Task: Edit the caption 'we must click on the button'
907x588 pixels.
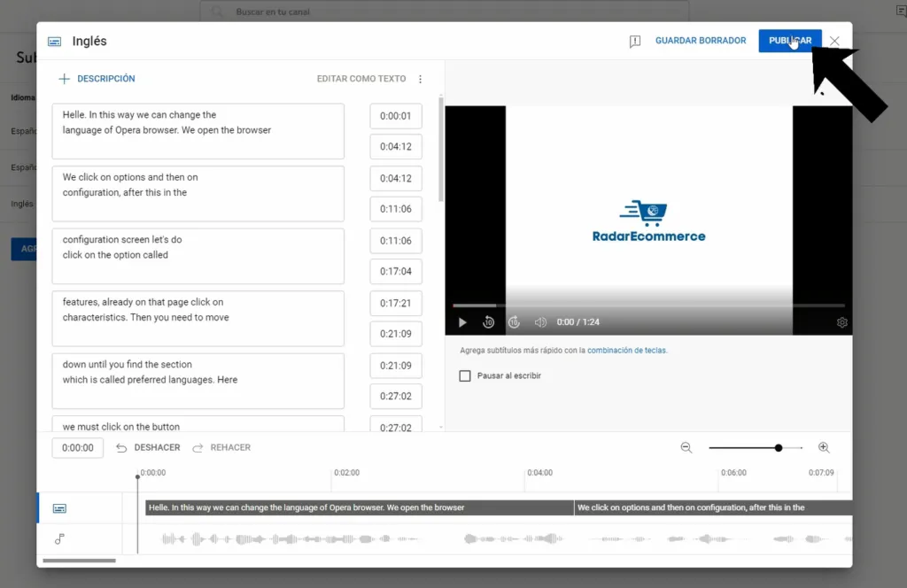Action: tap(198, 424)
